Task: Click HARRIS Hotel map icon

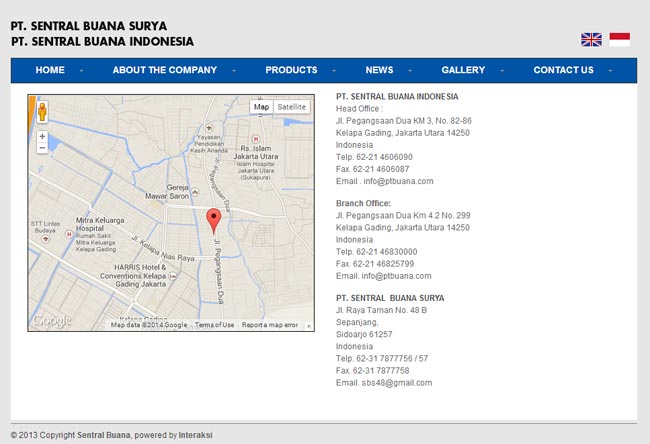Action: [x=172, y=276]
